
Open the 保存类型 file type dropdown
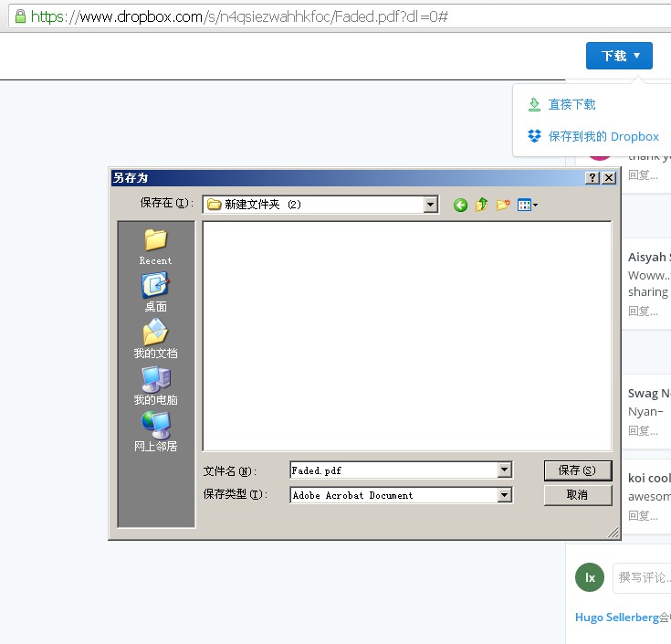(x=505, y=495)
